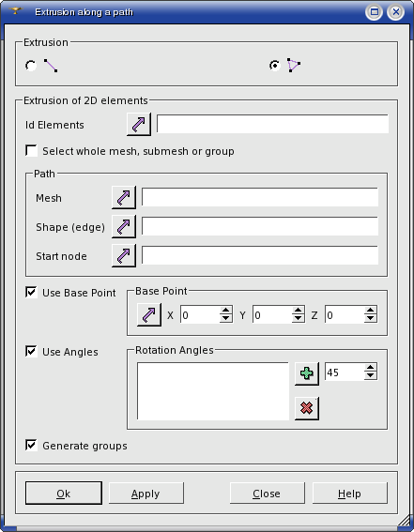Click the Rotation Angles list box

pyautogui.click(x=213, y=391)
